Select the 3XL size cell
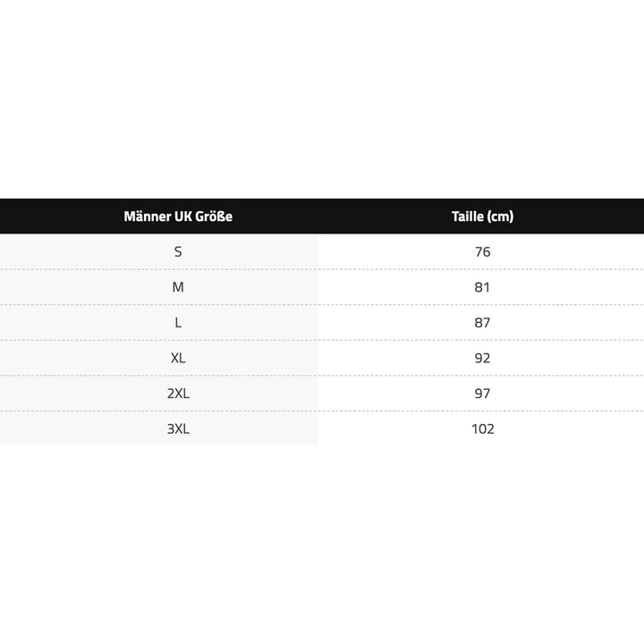This screenshot has width=644, height=644. pyautogui.click(x=178, y=428)
